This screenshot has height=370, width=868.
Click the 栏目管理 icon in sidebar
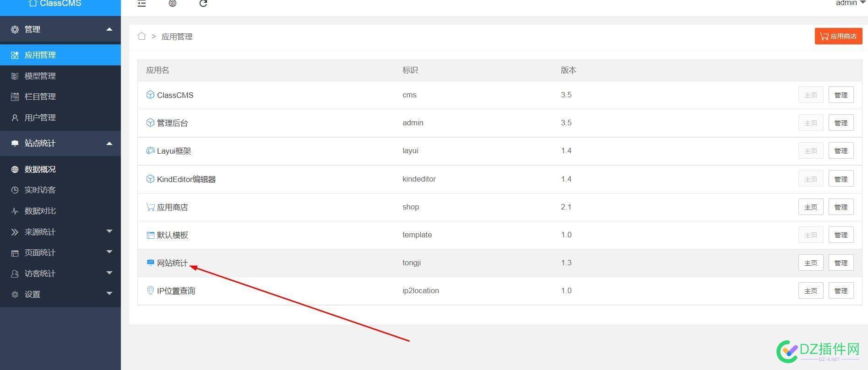[x=15, y=97]
